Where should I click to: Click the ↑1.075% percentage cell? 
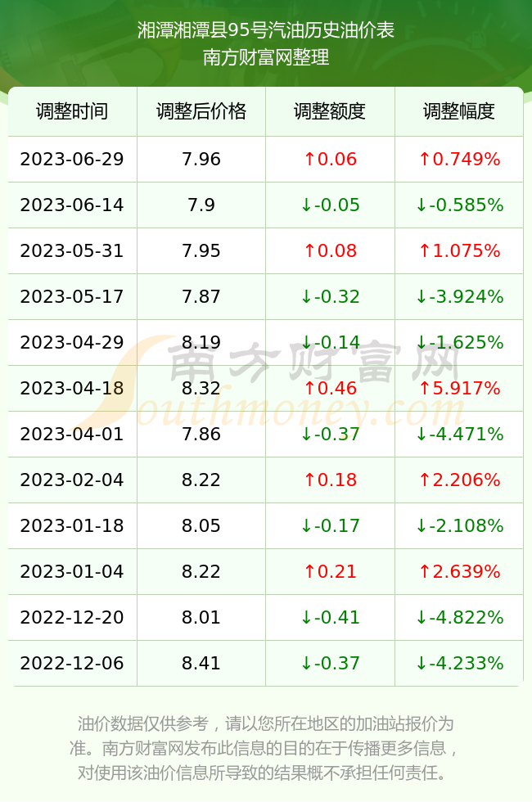tap(459, 250)
